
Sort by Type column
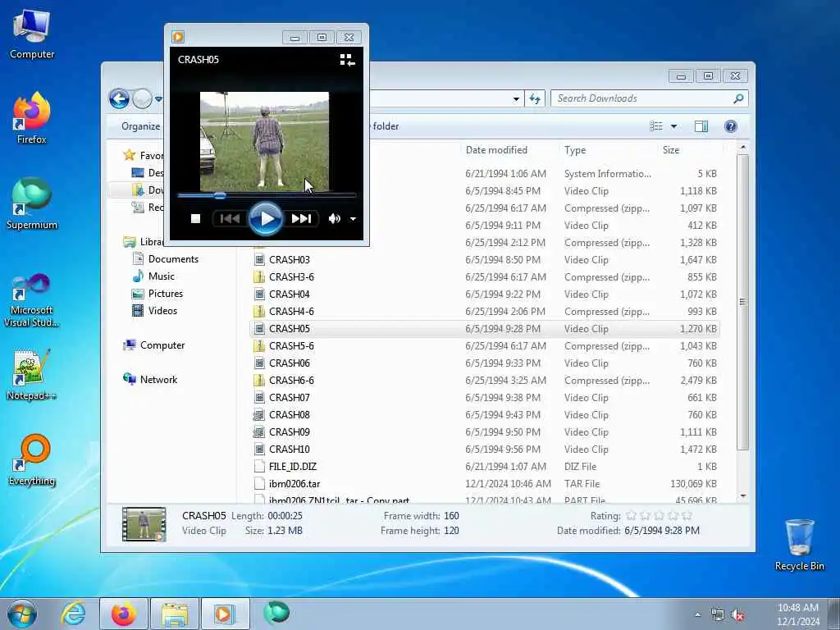pyautogui.click(x=575, y=150)
